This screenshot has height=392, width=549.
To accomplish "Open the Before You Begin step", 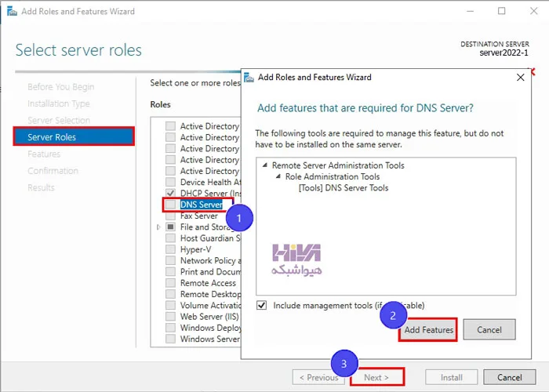I will click(x=61, y=87).
